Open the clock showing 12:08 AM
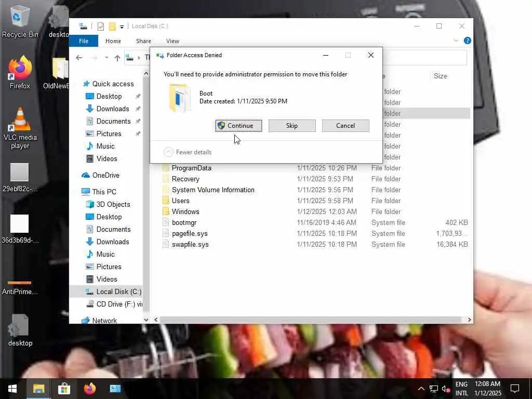This screenshot has width=532, height=399. point(487,389)
